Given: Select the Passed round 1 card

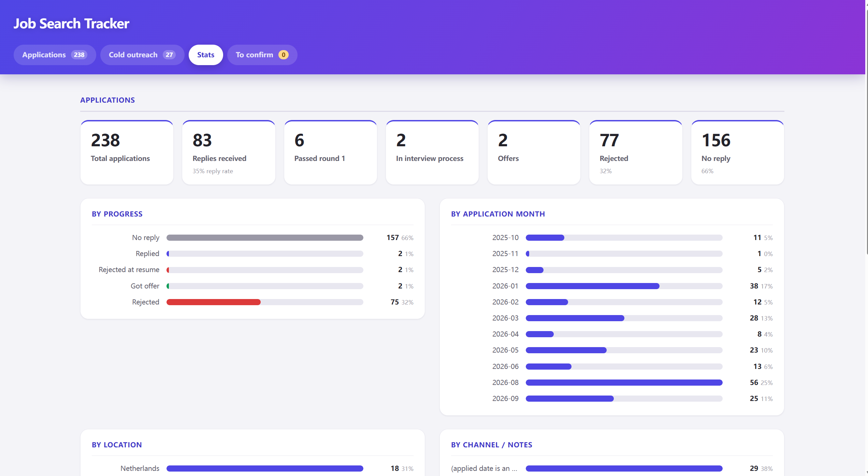Looking at the screenshot, I should pos(330,152).
